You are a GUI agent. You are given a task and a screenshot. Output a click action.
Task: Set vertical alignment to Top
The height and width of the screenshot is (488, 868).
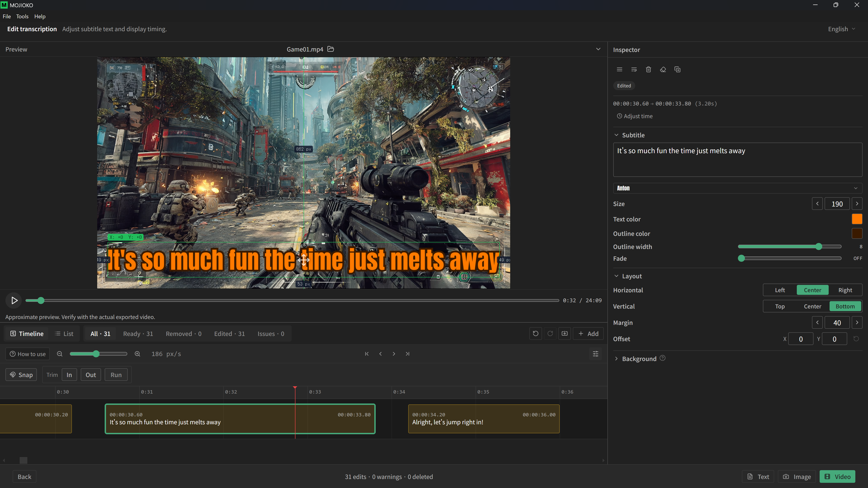point(780,306)
